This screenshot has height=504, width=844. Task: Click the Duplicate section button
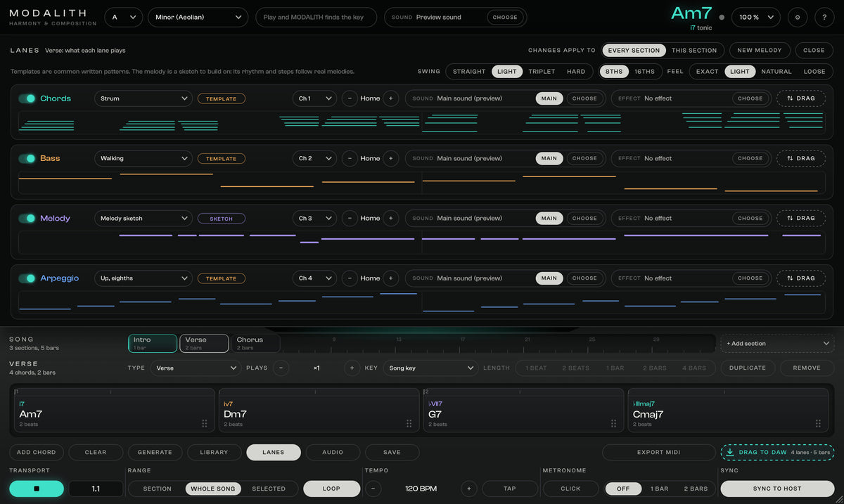click(x=748, y=368)
